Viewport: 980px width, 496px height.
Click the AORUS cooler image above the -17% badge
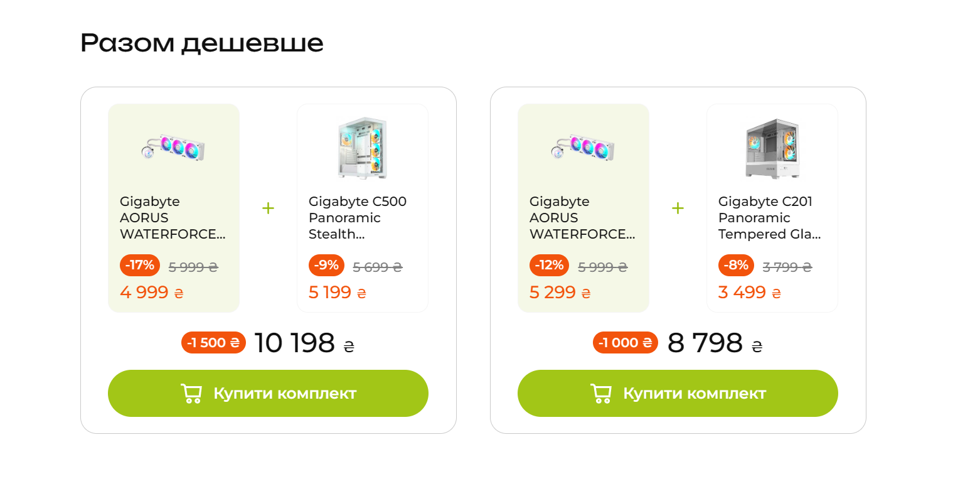tap(174, 147)
